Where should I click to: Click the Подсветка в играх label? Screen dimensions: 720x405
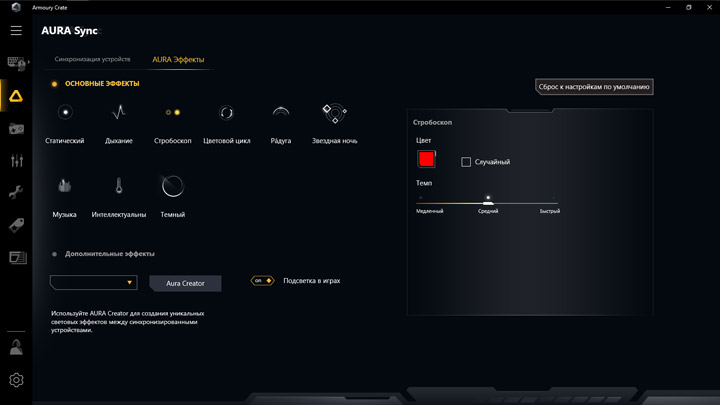coord(312,281)
